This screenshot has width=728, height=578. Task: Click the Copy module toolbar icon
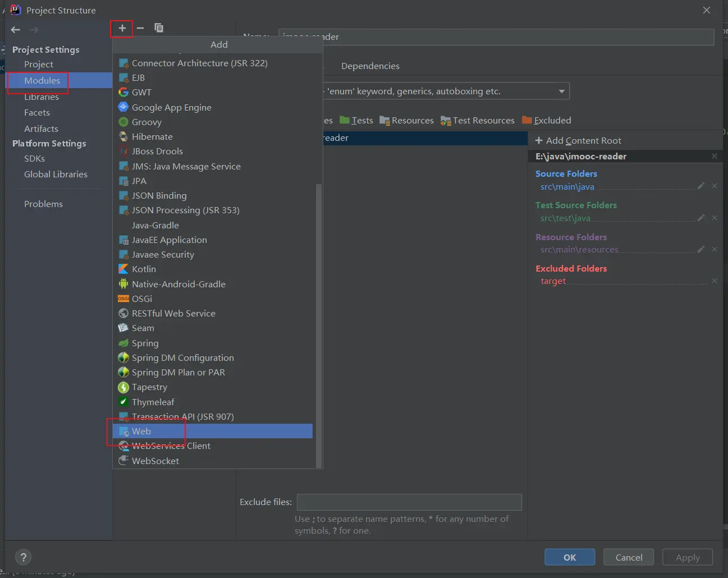[159, 28]
